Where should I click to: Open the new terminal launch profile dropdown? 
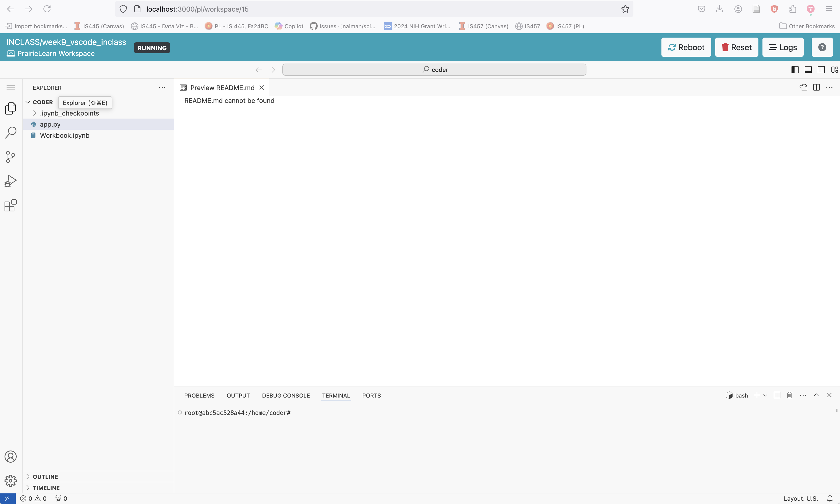pyautogui.click(x=765, y=395)
